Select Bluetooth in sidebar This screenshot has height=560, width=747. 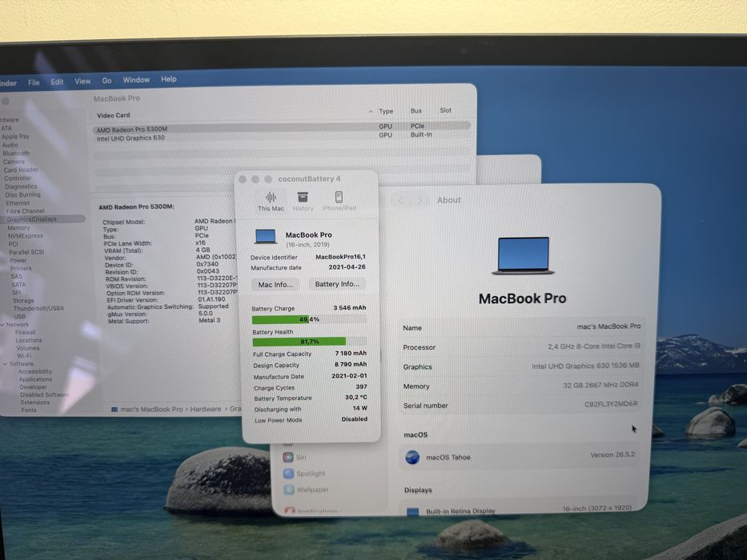coord(16,154)
